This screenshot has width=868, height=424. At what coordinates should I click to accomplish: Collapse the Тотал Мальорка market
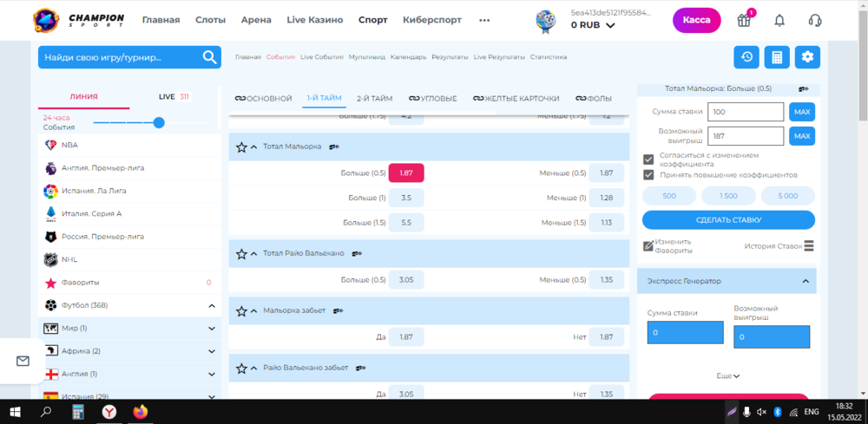click(254, 147)
